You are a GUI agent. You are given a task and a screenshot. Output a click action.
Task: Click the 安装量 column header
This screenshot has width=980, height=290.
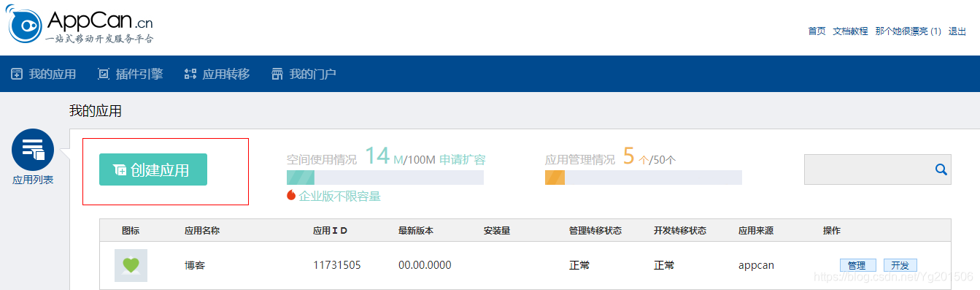[x=497, y=231]
